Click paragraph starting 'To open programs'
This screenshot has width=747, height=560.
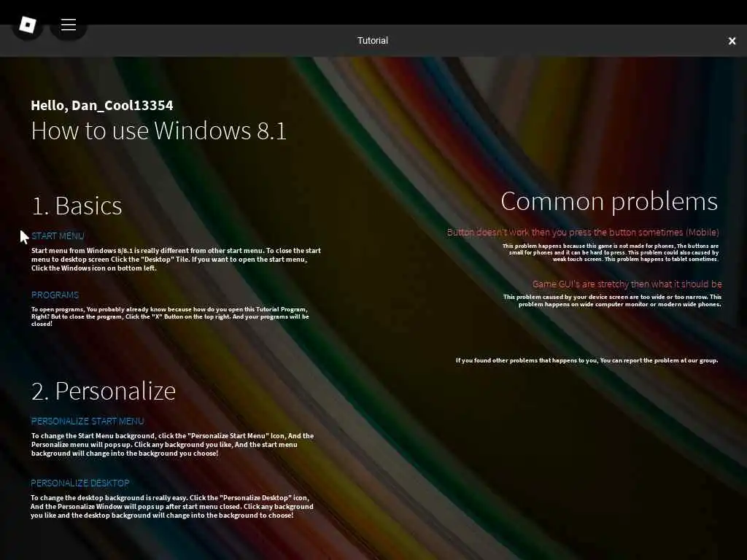170,316
